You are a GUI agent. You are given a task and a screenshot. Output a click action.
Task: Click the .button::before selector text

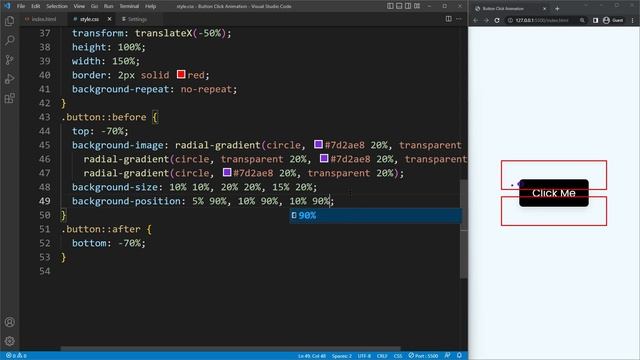click(x=104, y=117)
